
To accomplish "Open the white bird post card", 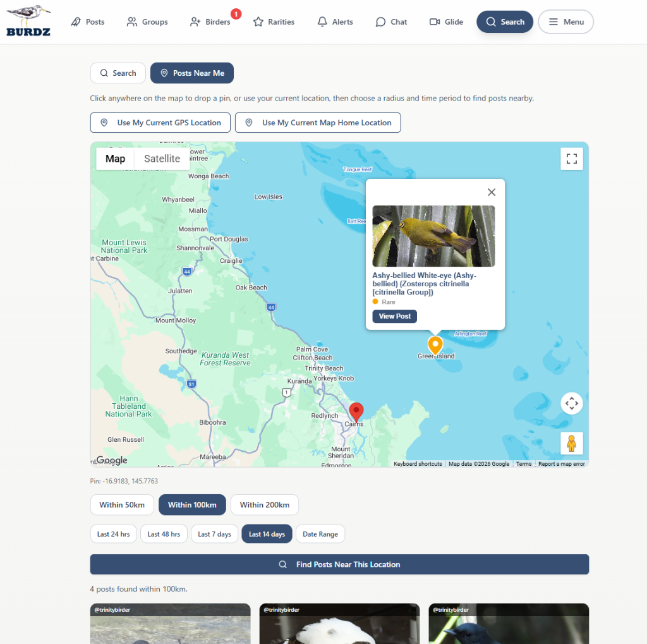I will [x=339, y=624].
